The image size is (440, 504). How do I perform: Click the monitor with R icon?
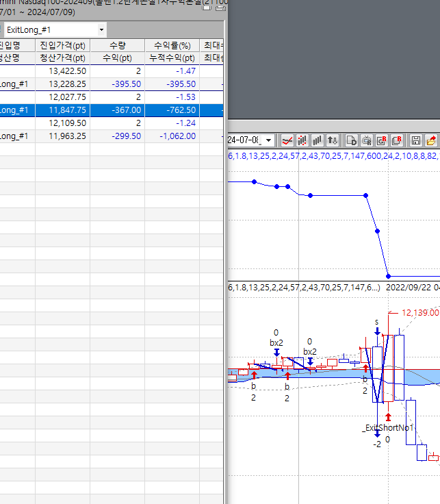coord(367,140)
